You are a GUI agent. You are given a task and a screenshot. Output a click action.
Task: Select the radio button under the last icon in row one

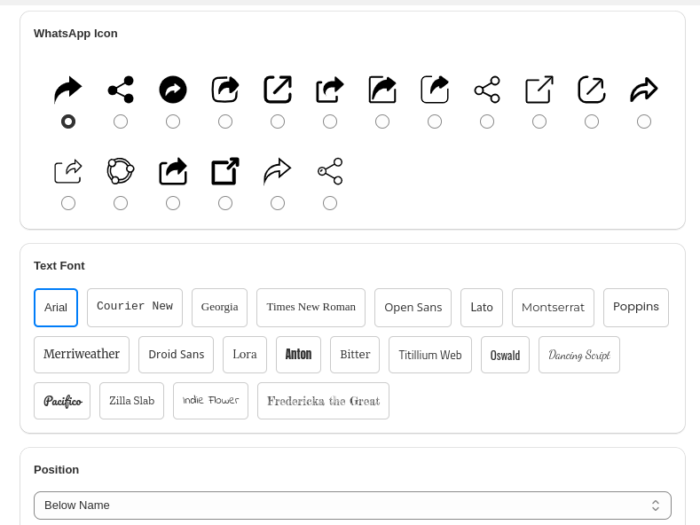coord(644,121)
